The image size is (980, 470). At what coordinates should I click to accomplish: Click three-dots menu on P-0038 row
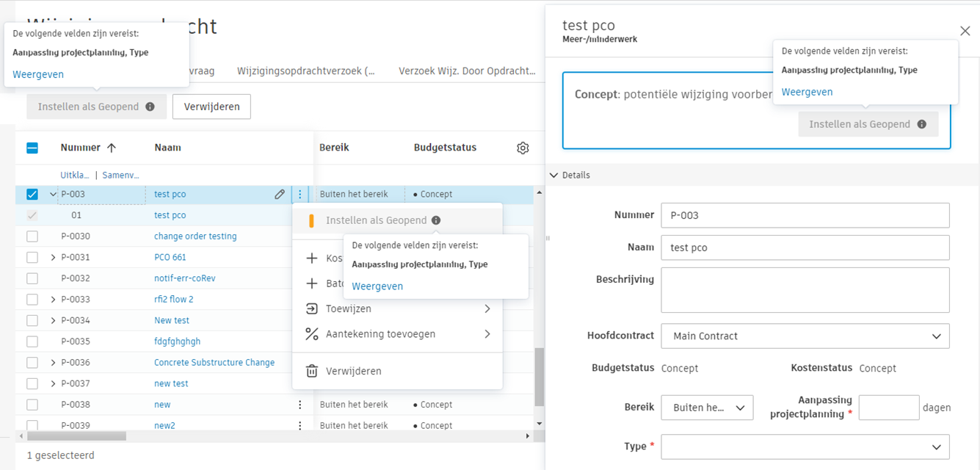click(x=300, y=405)
